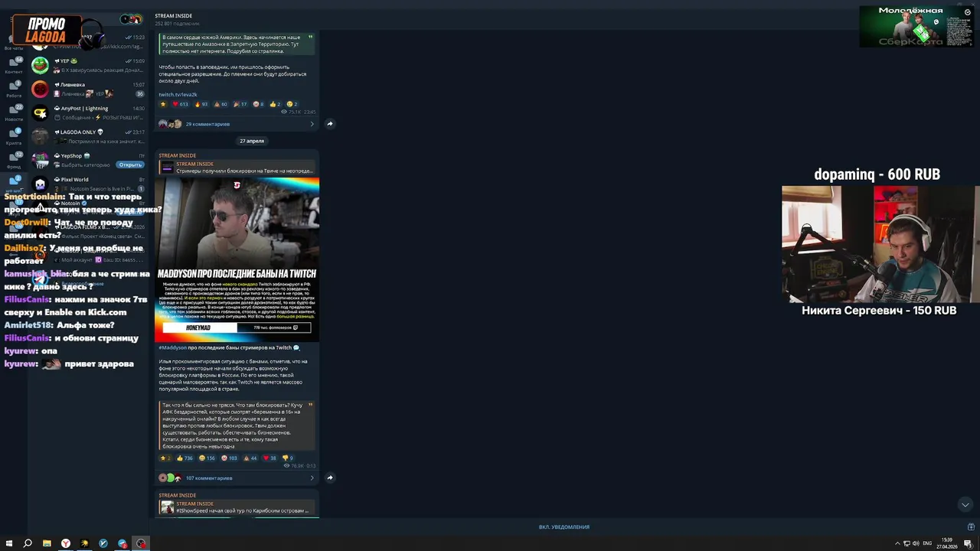Click the fire 93 reaction
The image size is (980, 551).
tap(201, 104)
